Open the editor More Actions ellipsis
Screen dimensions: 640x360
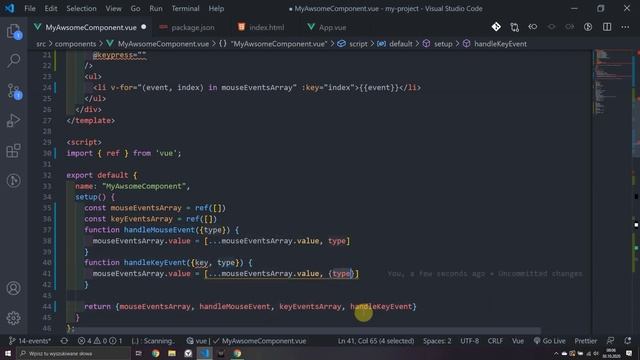(625, 27)
